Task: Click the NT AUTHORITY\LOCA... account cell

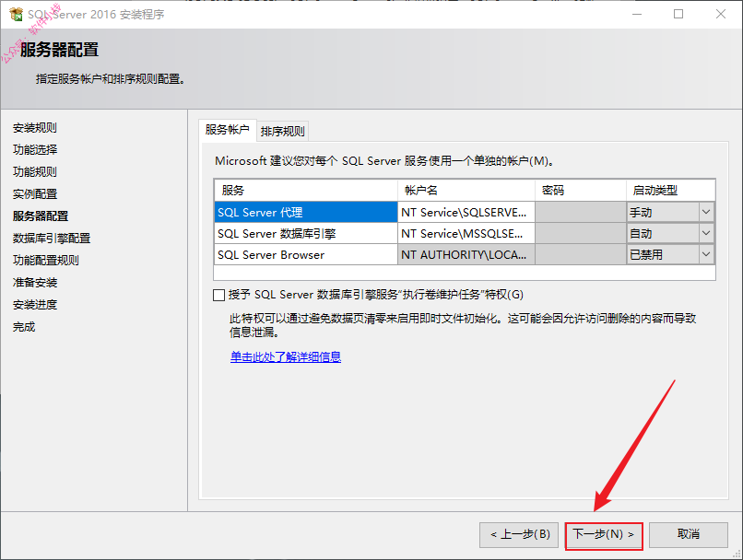Action: [466, 255]
